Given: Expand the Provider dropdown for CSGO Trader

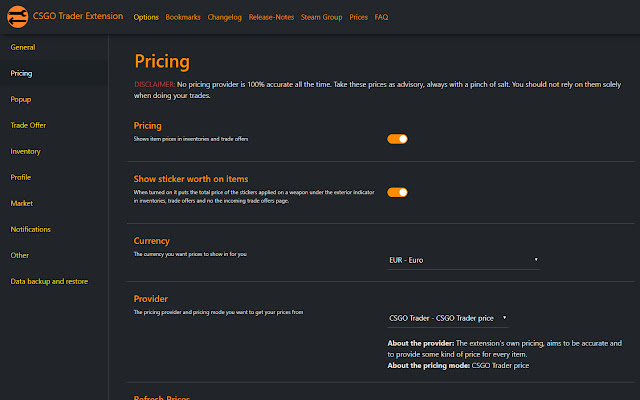Looking at the screenshot, I should point(448,318).
